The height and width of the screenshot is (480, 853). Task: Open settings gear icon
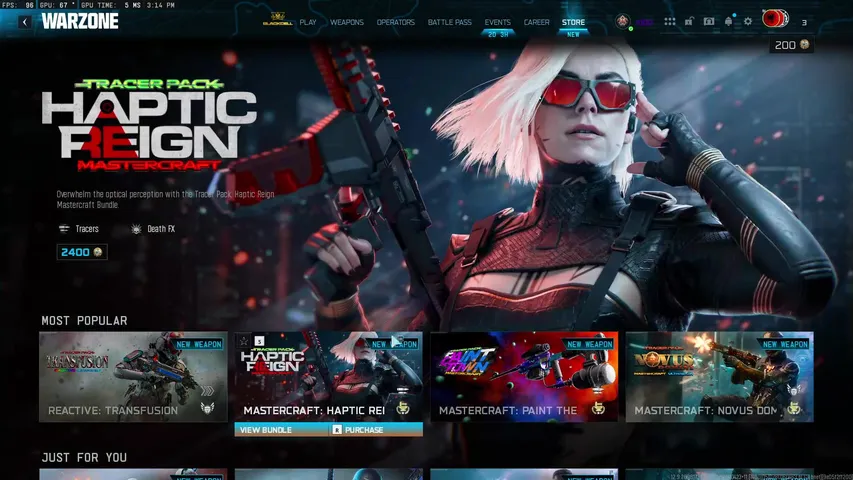click(748, 21)
